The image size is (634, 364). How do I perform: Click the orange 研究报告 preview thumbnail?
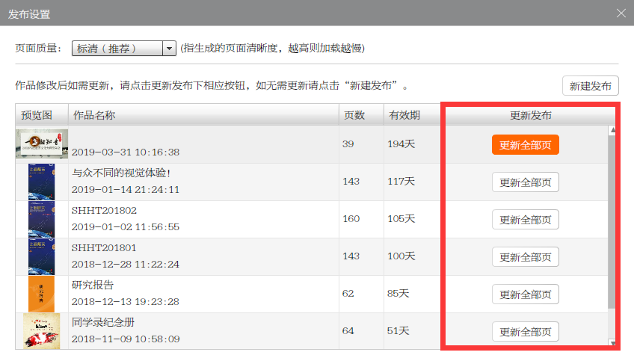(41, 294)
